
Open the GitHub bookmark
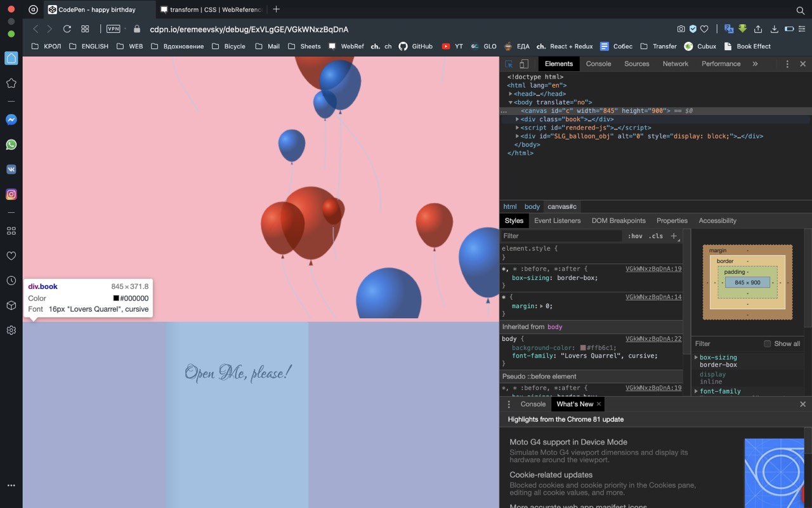pos(416,46)
